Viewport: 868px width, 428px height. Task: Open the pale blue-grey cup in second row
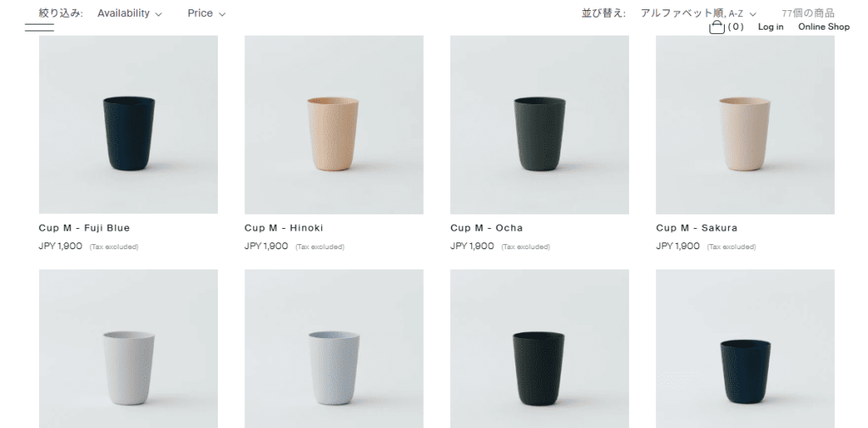(x=334, y=349)
